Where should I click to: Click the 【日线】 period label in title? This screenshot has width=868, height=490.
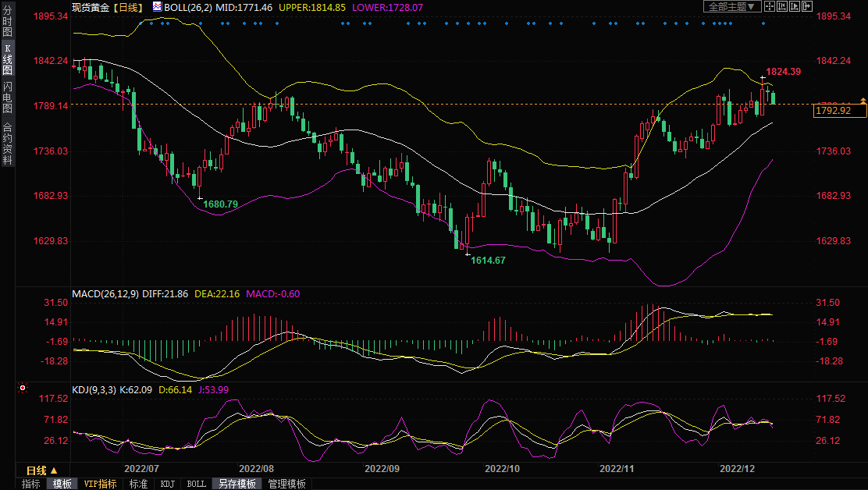coord(128,7)
